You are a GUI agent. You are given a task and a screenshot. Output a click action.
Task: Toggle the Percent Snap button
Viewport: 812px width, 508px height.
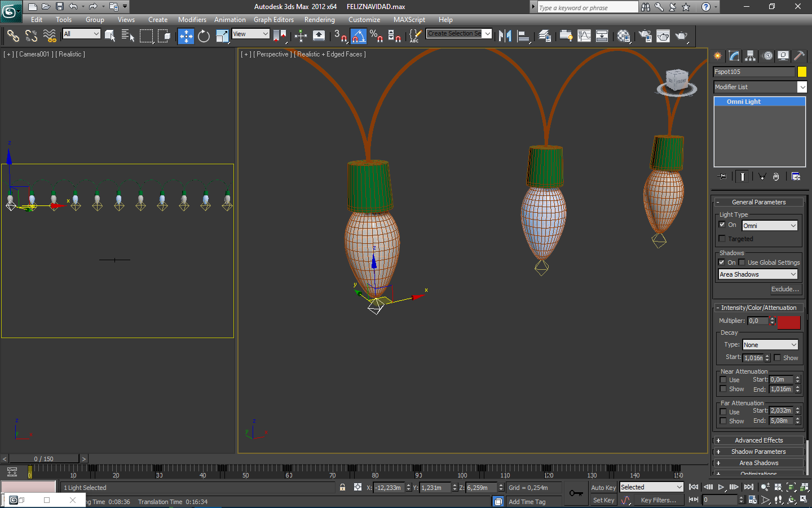376,36
